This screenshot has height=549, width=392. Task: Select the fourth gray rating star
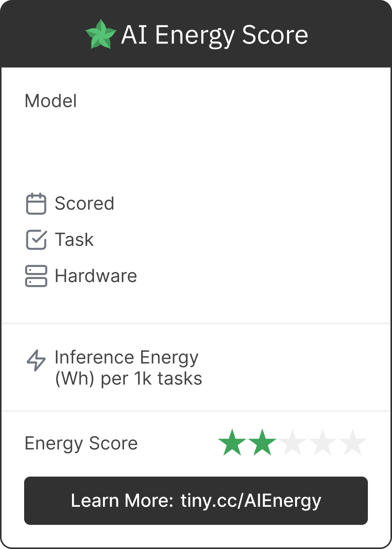coord(323,443)
